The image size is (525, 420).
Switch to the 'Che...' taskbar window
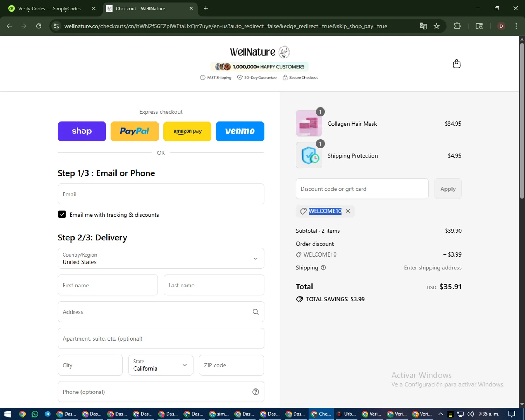(321, 414)
